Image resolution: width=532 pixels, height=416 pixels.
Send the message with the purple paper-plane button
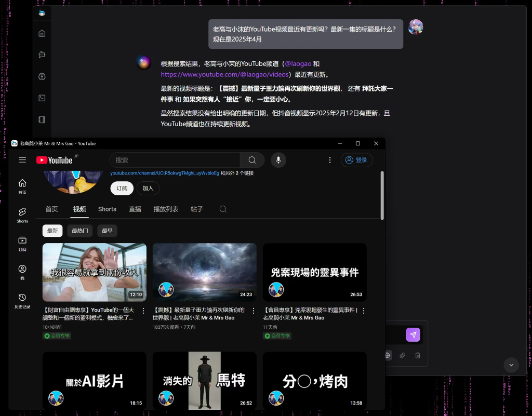pyautogui.click(x=413, y=334)
